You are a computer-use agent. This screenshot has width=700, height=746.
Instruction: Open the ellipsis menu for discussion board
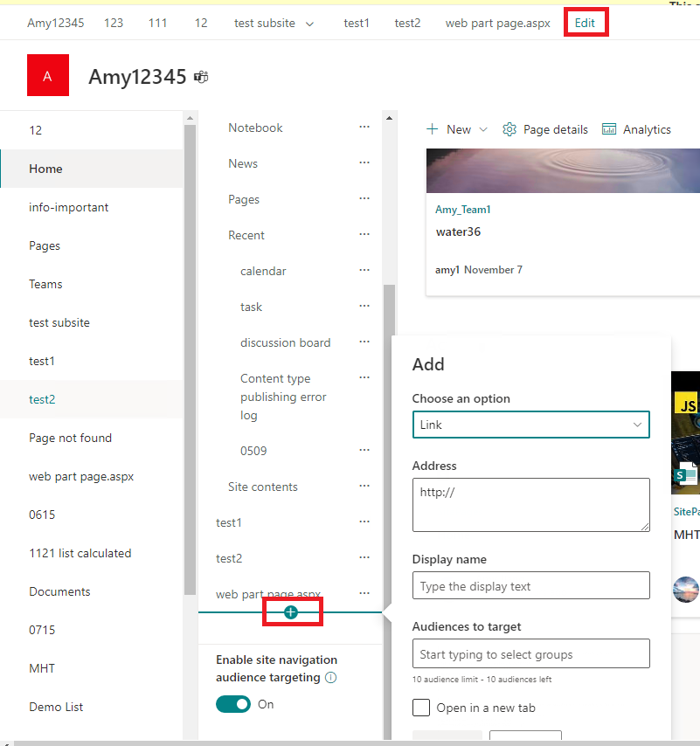click(364, 342)
